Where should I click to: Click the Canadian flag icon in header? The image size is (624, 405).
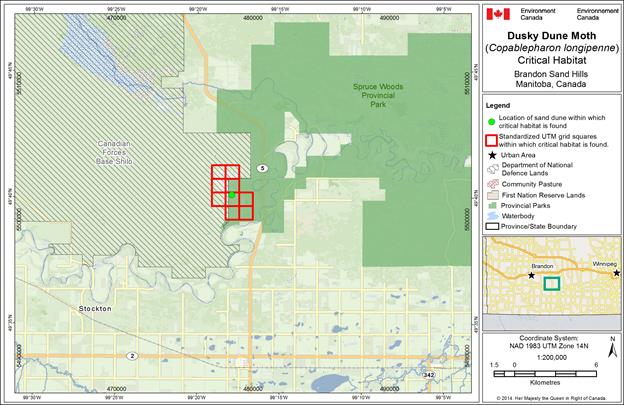(498, 15)
